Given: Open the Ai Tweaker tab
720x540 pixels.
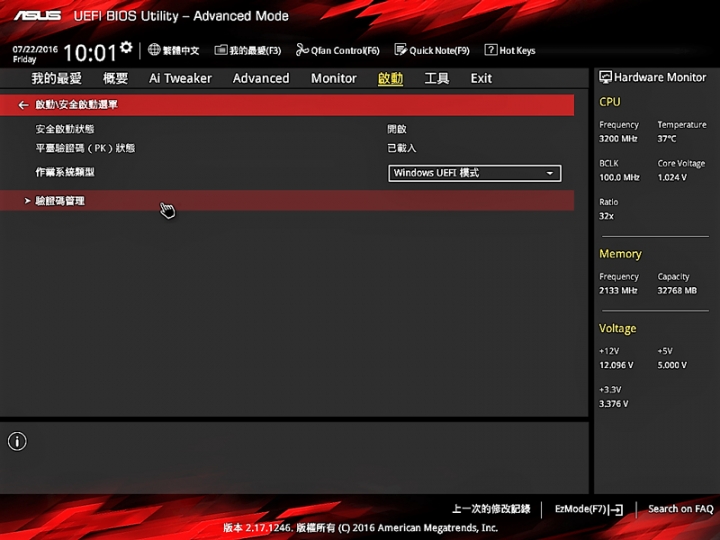Looking at the screenshot, I should click(x=180, y=78).
